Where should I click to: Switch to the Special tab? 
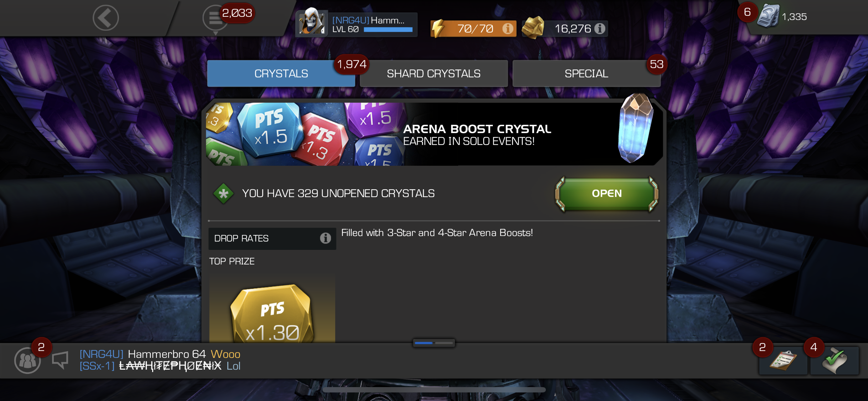(586, 73)
